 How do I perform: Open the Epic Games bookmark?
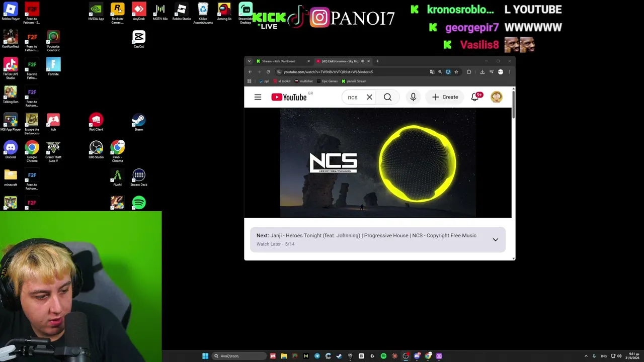327,81
